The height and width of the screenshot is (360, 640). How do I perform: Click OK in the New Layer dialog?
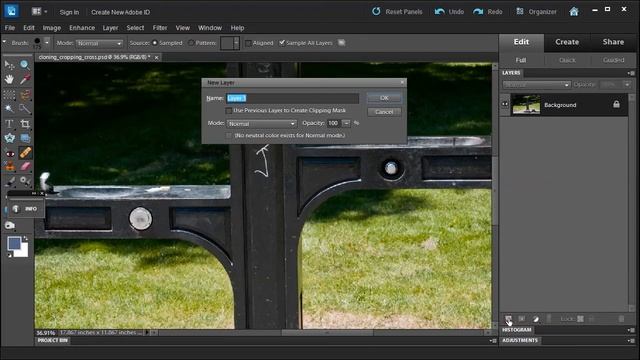click(x=384, y=98)
